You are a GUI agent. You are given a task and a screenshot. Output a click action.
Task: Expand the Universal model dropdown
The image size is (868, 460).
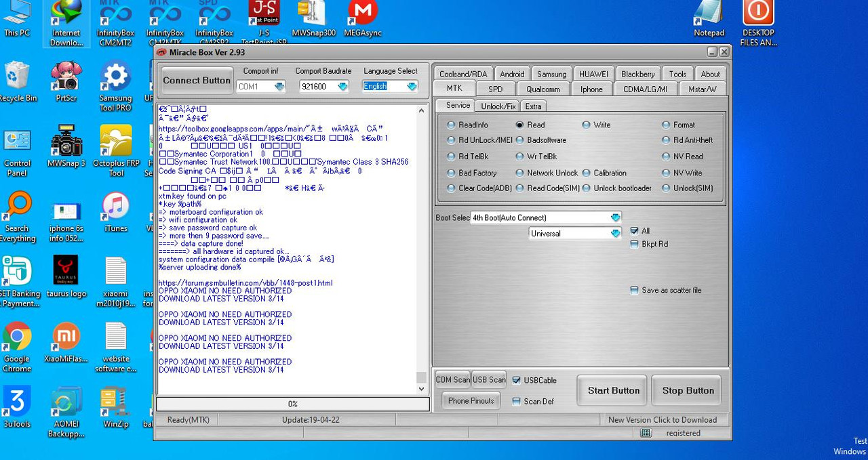(x=615, y=233)
